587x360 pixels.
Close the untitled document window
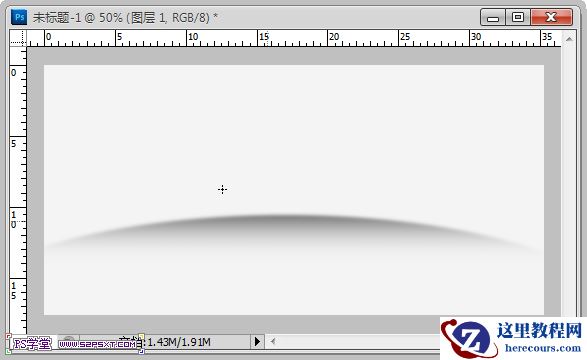coord(551,17)
